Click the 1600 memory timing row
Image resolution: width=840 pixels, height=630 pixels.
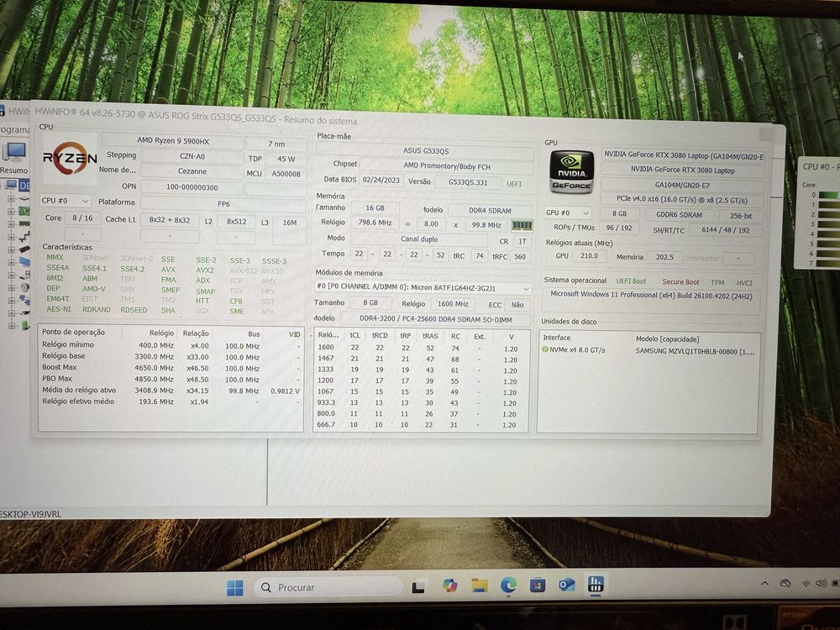(421, 347)
